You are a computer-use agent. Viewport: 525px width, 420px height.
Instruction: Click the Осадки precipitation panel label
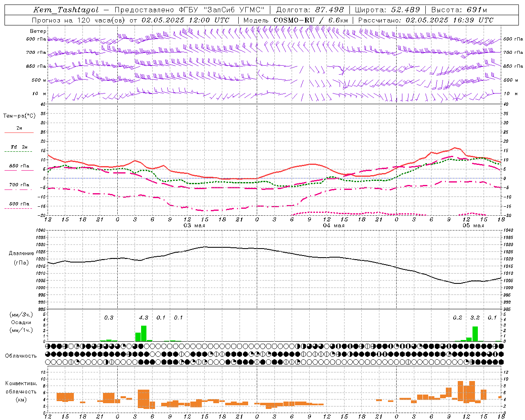tap(21, 322)
